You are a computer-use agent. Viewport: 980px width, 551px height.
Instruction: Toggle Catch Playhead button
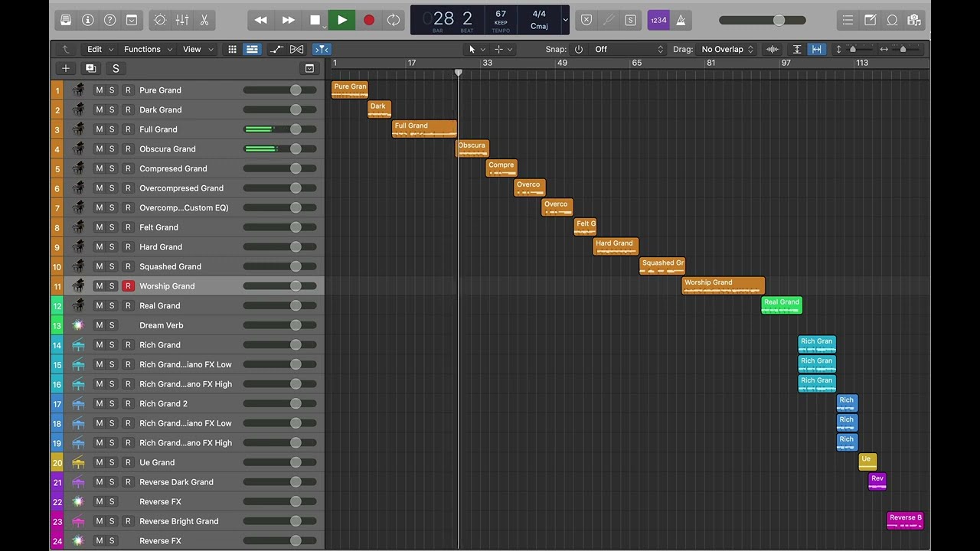(x=322, y=49)
